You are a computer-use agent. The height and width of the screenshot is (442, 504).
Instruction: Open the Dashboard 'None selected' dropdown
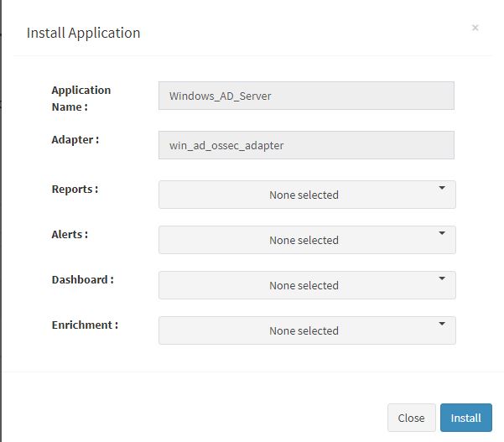307,285
